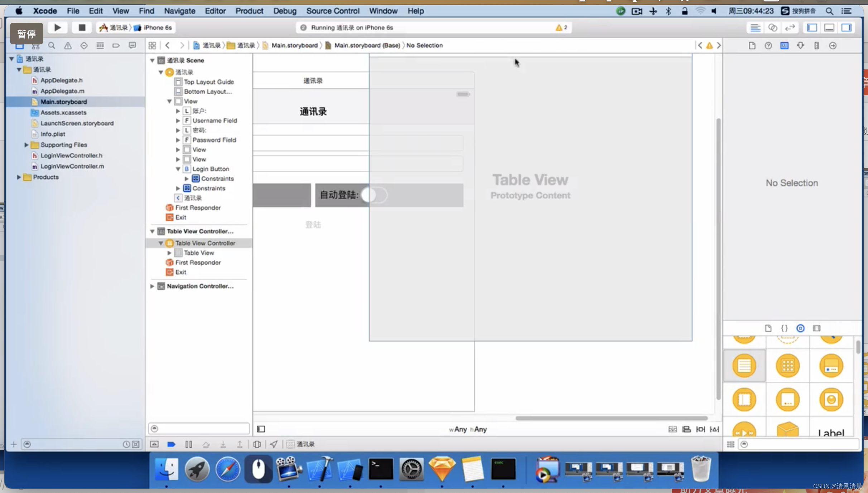Image resolution: width=868 pixels, height=493 pixels.
Task: Open Safari from the Dock
Action: [x=228, y=469]
